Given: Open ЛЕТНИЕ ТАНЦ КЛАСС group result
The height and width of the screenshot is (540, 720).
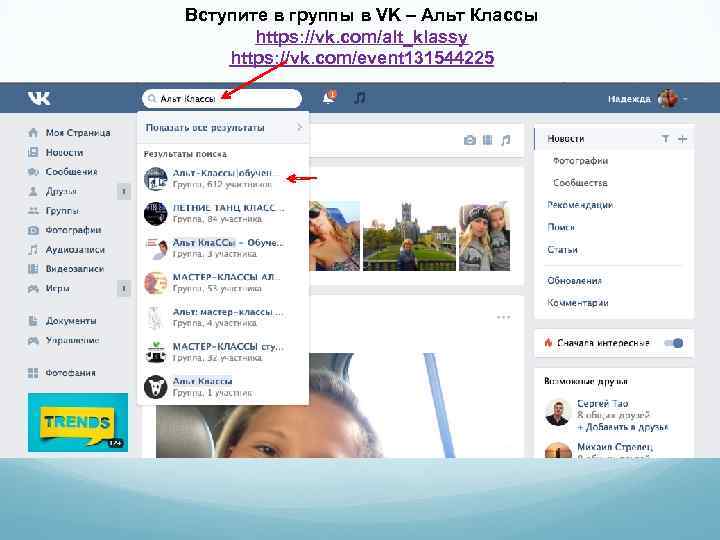Looking at the screenshot, I should coord(223,213).
